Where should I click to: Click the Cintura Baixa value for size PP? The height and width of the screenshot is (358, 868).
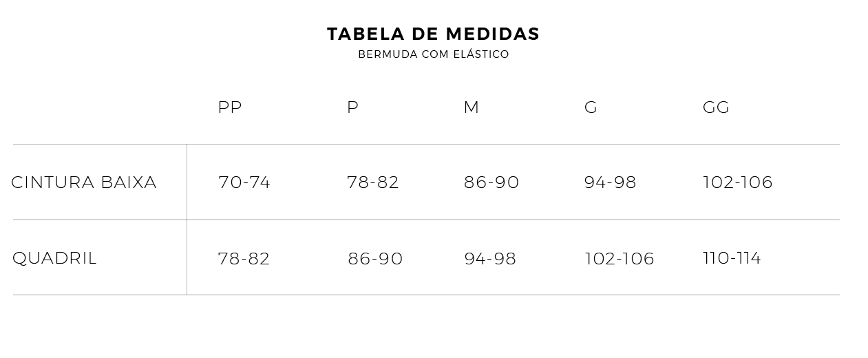click(x=244, y=182)
